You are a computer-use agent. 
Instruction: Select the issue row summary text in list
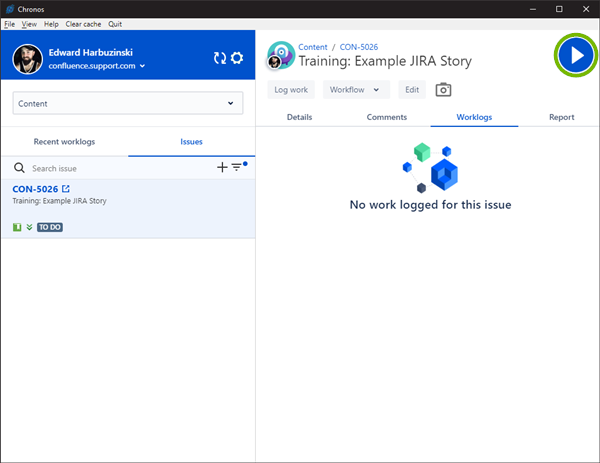point(59,201)
